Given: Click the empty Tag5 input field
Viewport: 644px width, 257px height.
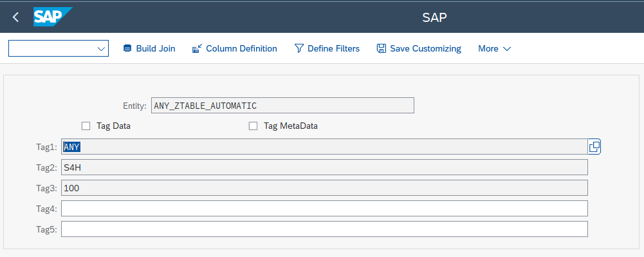Looking at the screenshot, I should point(324,229).
